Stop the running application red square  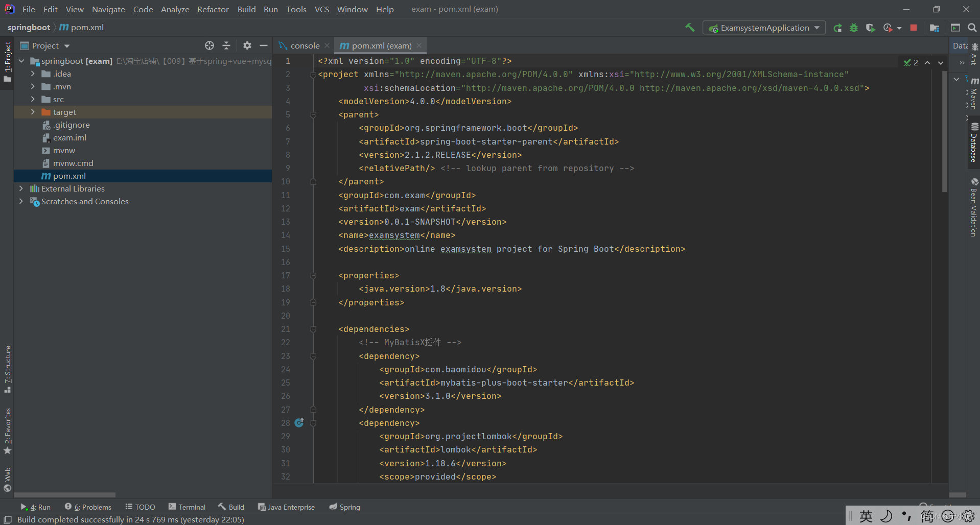click(914, 28)
